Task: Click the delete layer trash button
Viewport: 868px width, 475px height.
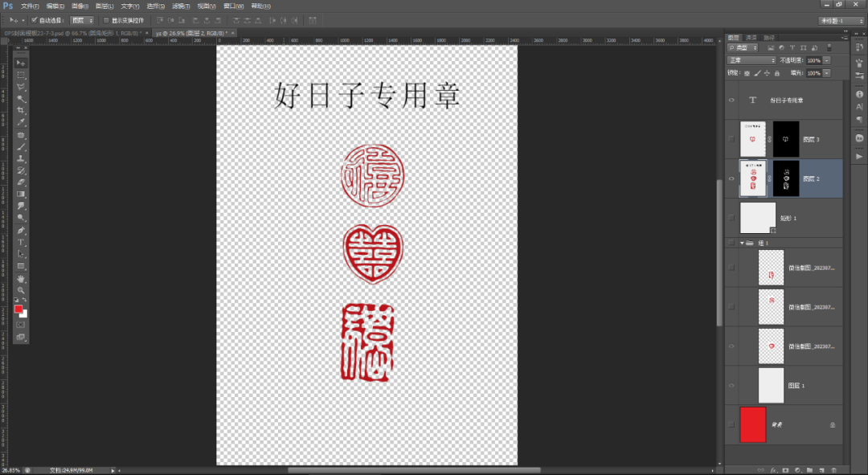Action: (833, 470)
